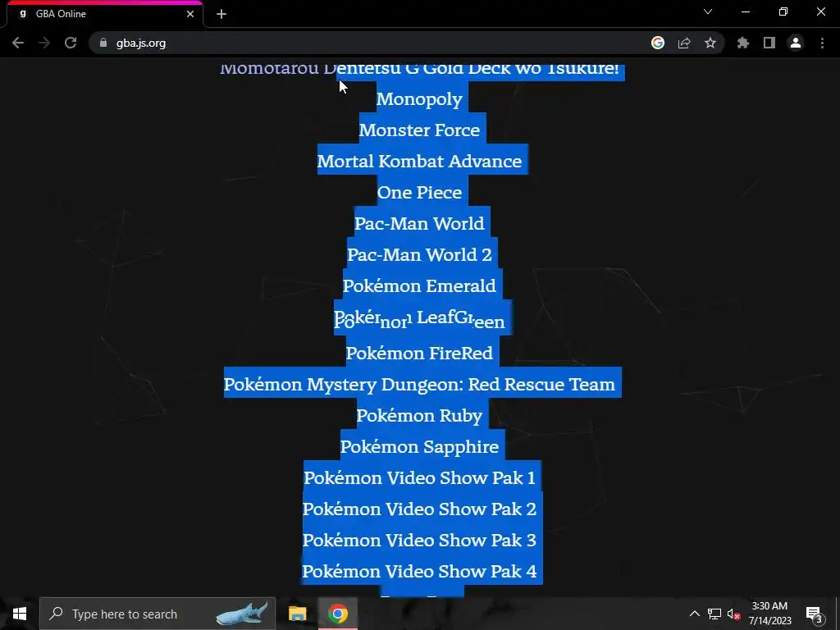Show hidden system tray icons
This screenshot has width=840, height=630.
694,614
